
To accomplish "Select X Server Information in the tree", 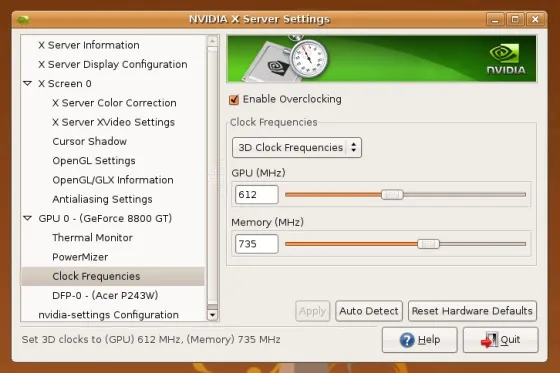I will [89, 45].
